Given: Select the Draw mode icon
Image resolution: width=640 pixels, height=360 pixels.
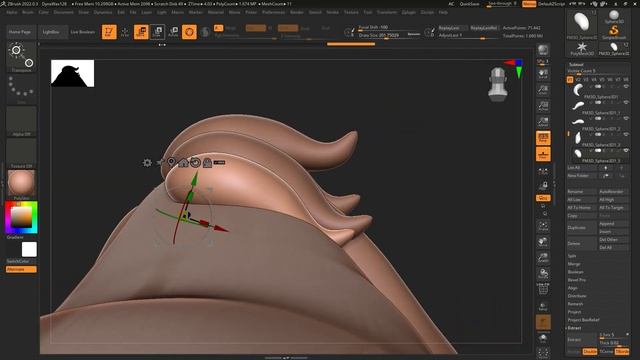Looking at the screenshot, I should (x=125, y=32).
